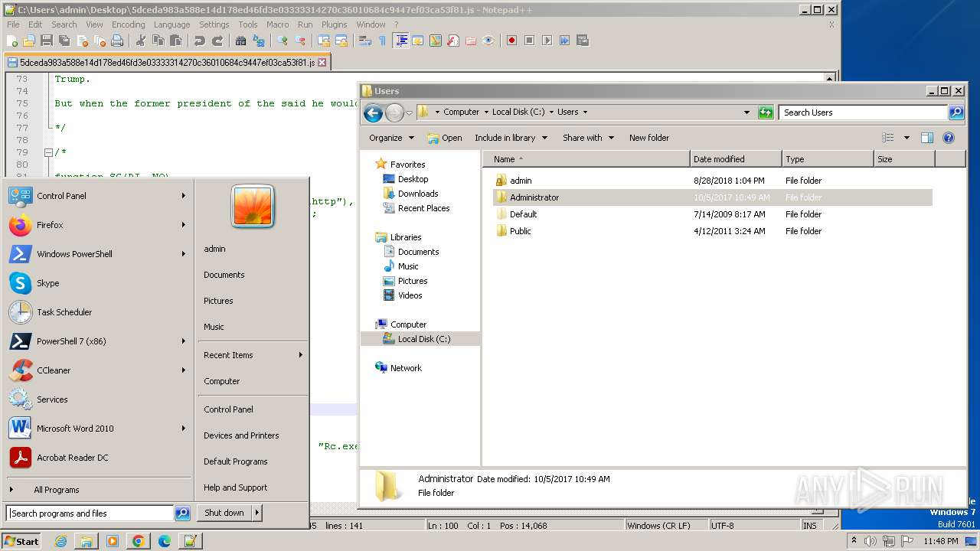This screenshot has height=551, width=980.
Task: Click Network in Explorer navigation pane
Action: tap(406, 368)
